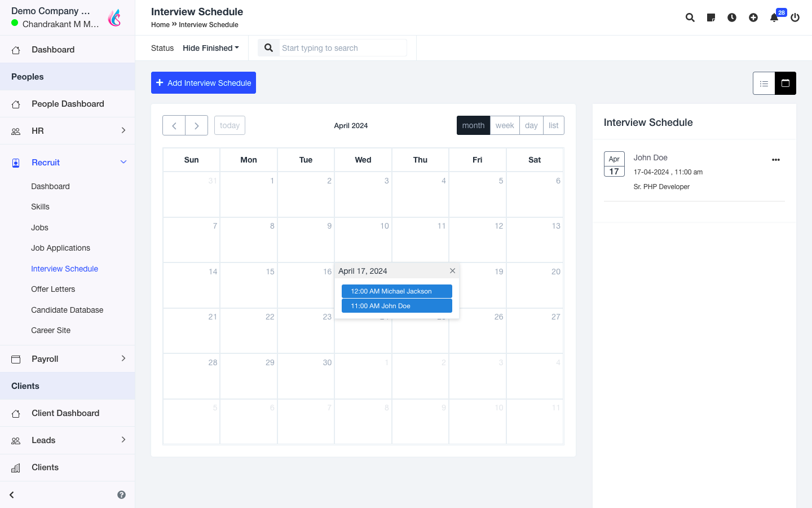This screenshot has width=812, height=508.
Task: Select the week calendar view
Action: coord(504,125)
